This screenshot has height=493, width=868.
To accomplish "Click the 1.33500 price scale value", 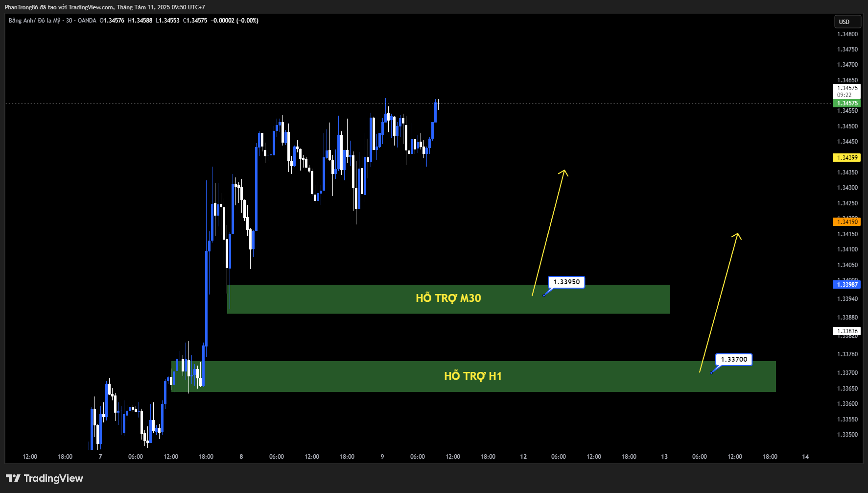I will pos(847,435).
